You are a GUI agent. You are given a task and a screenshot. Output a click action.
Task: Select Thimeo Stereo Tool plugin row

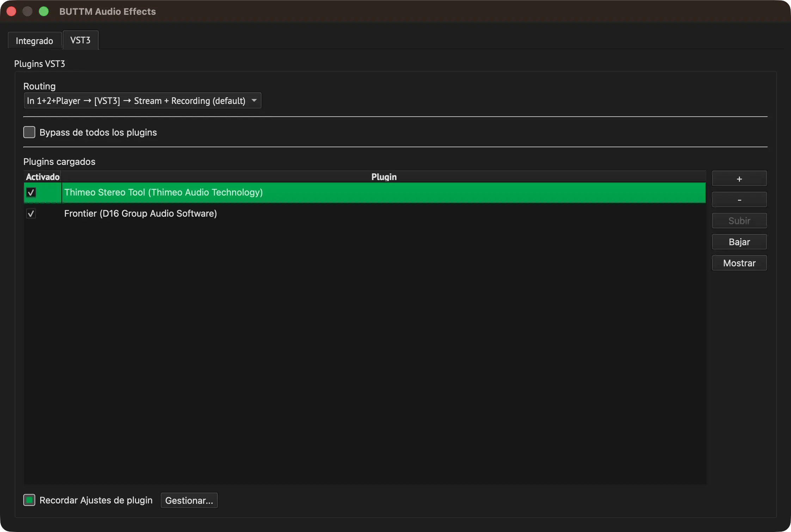click(x=365, y=192)
